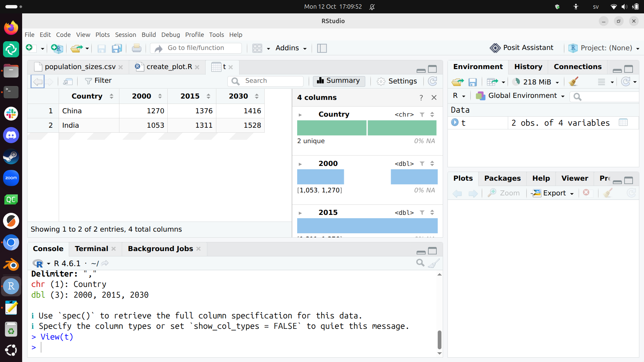Close the columns summary panel
The image size is (644, 362).
pyautogui.click(x=434, y=98)
